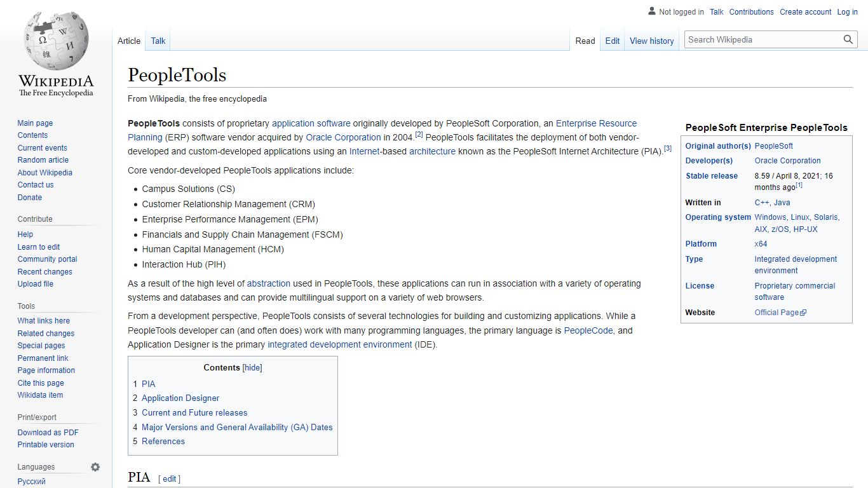
Task: Open Official Page website link
Action: click(776, 313)
